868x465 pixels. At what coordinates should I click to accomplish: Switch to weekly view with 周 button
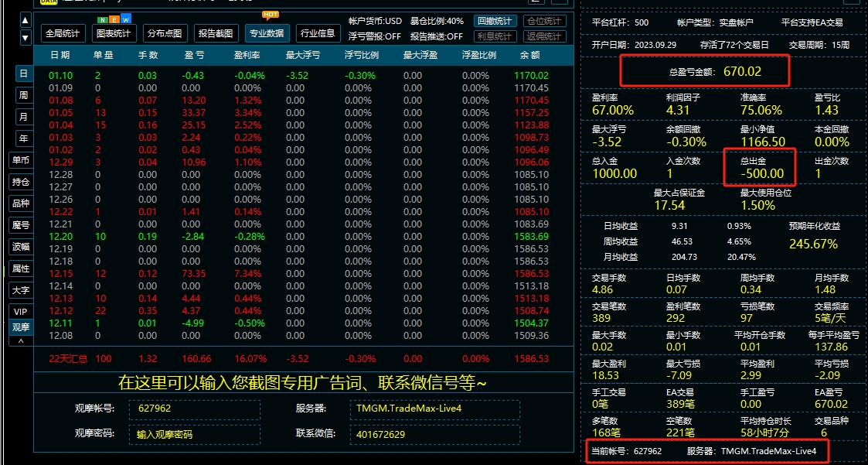pos(23,95)
